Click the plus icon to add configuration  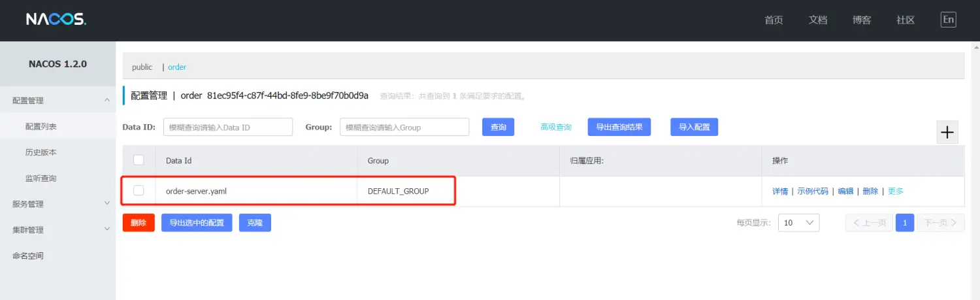pos(947,132)
